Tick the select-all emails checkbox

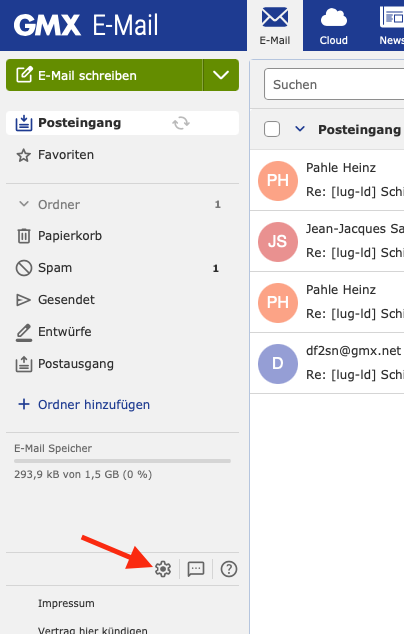[272, 129]
